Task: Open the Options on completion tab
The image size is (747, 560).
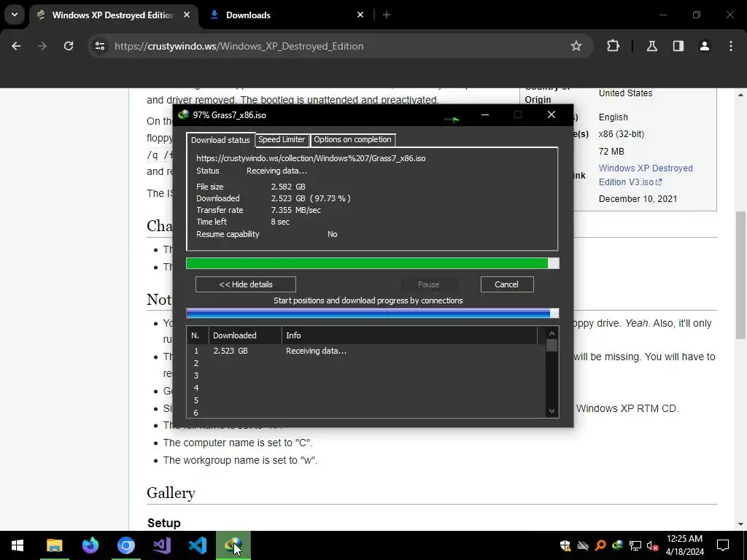Action: 352,139
